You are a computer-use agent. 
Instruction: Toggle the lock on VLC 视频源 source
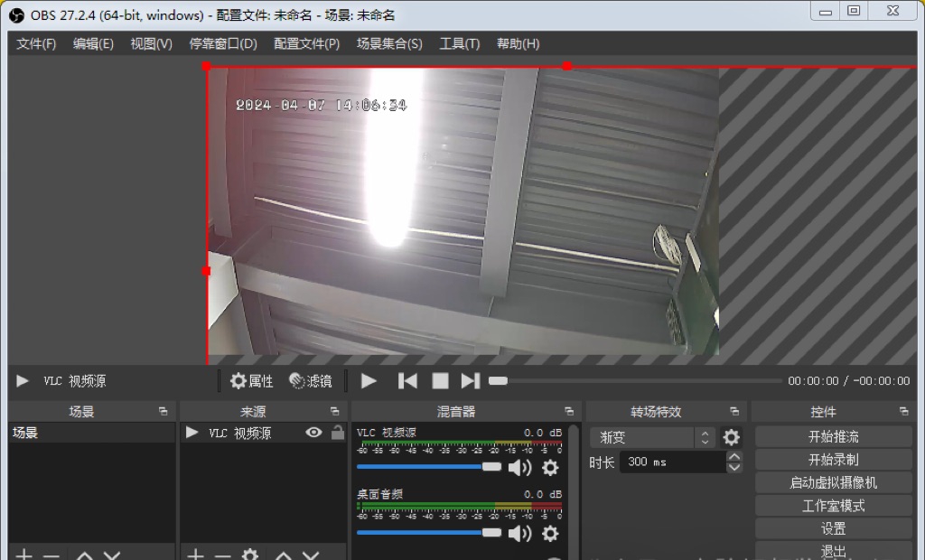click(338, 433)
